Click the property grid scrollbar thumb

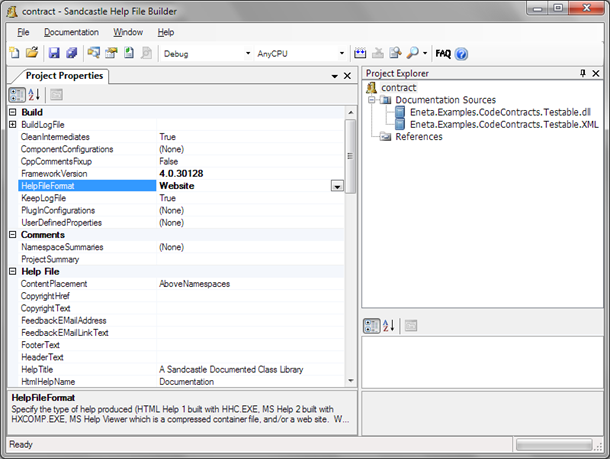350,156
